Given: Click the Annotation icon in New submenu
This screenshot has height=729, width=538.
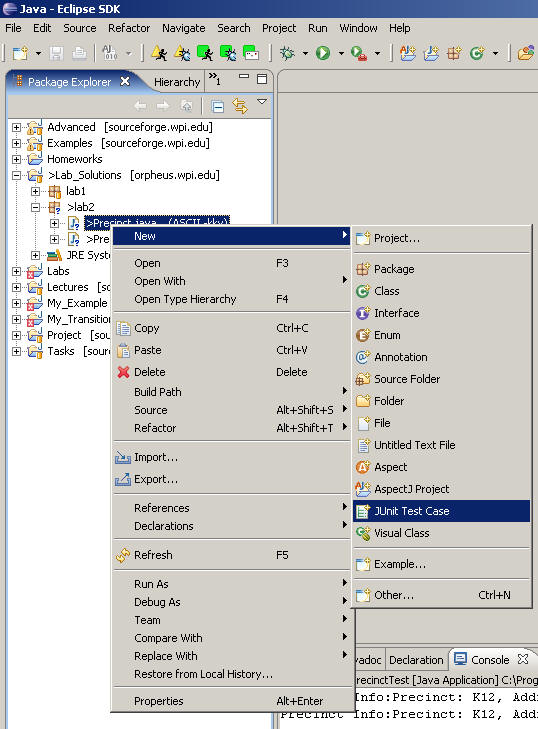Looking at the screenshot, I should pos(363,357).
